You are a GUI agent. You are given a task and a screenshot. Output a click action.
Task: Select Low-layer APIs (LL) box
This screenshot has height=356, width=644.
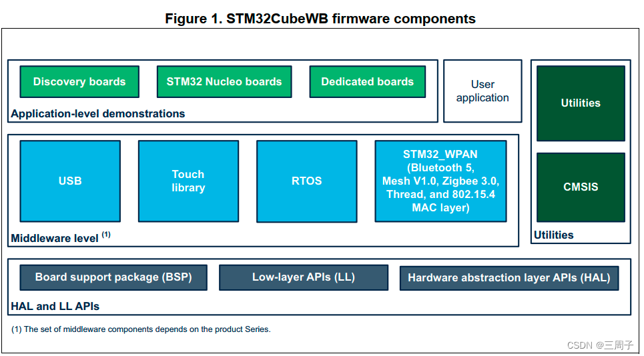(x=304, y=277)
